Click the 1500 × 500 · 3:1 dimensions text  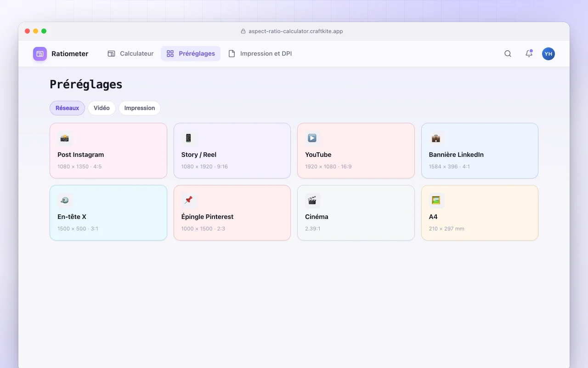click(78, 229)
